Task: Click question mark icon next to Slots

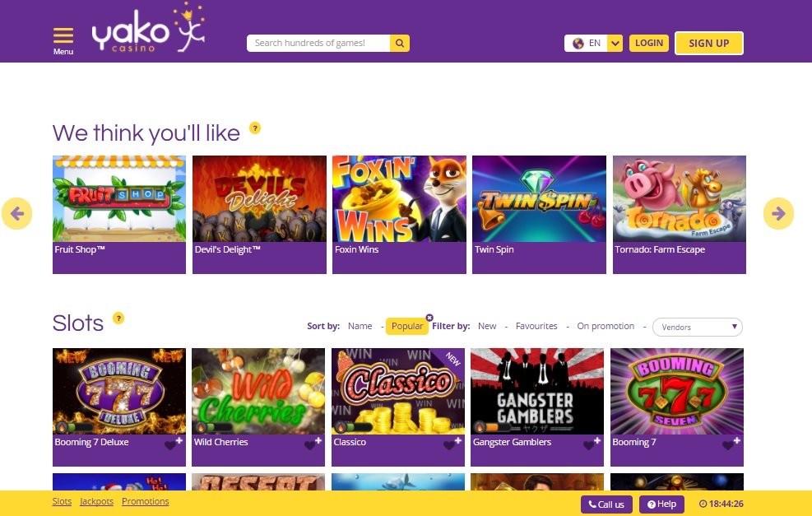Action: tap(118, 318)
